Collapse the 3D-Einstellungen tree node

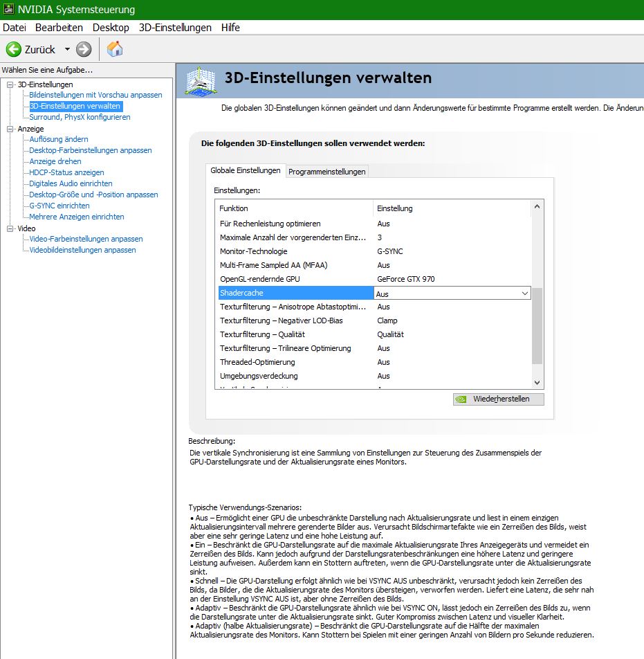click(x=10, y=84)
